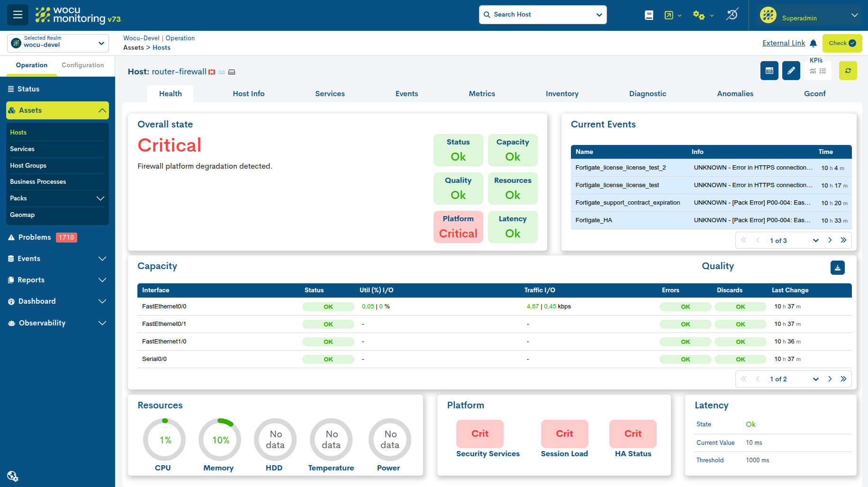Switch to the Diagnostic tab
The height and width of the screenshot is (487, 868).
click(x=648, y=94)
